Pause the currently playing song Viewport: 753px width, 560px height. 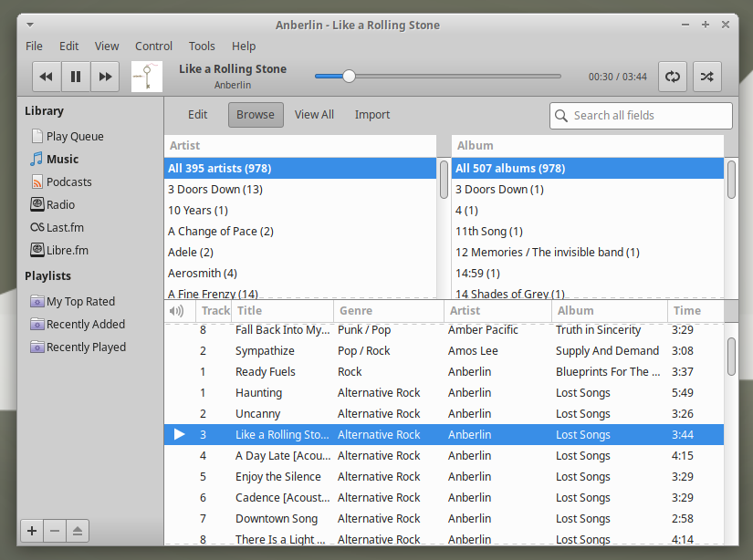76,77
